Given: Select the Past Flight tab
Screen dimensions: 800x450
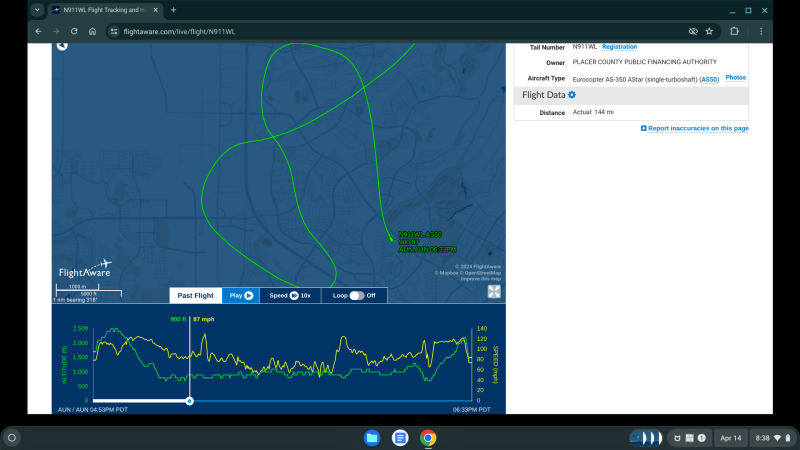Looking at the screenshot, I should point(195,295).
